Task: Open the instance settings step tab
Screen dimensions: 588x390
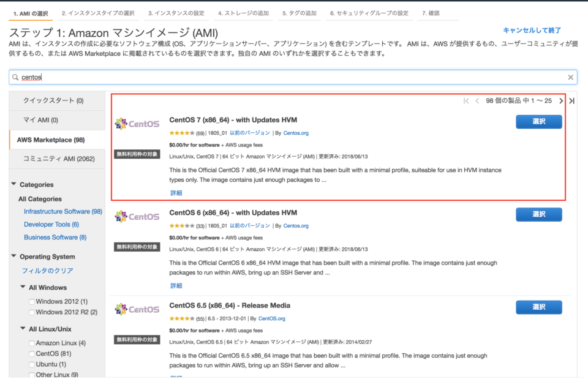Action: coord(176,13)
